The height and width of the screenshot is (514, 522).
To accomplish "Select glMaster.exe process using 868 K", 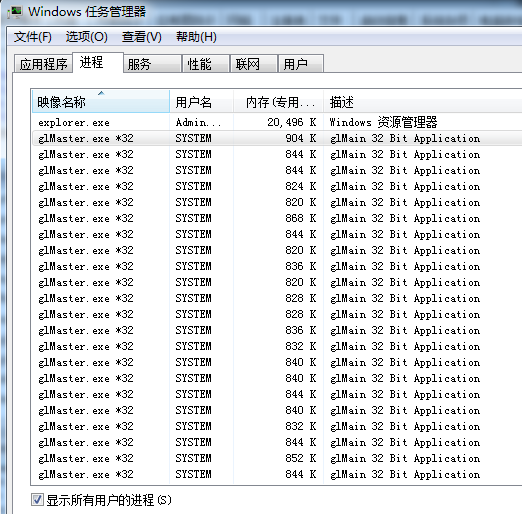I will click(277, 218).
